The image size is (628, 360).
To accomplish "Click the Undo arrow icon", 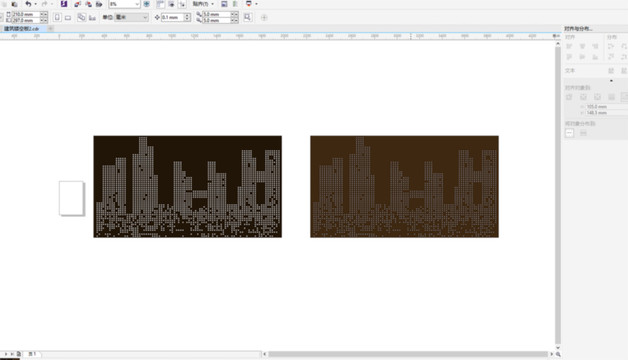I will [x=28, y=4].
